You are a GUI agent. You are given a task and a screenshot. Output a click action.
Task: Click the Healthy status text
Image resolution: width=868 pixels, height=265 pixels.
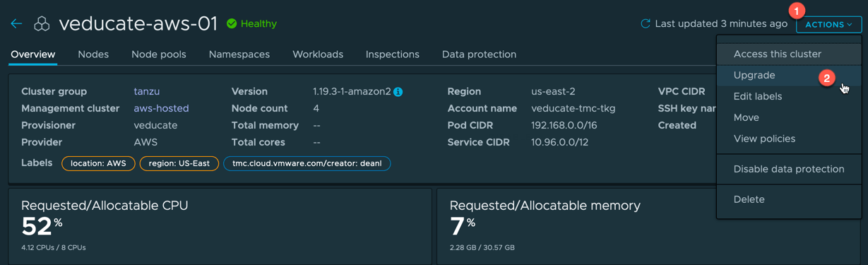[258, 24]
